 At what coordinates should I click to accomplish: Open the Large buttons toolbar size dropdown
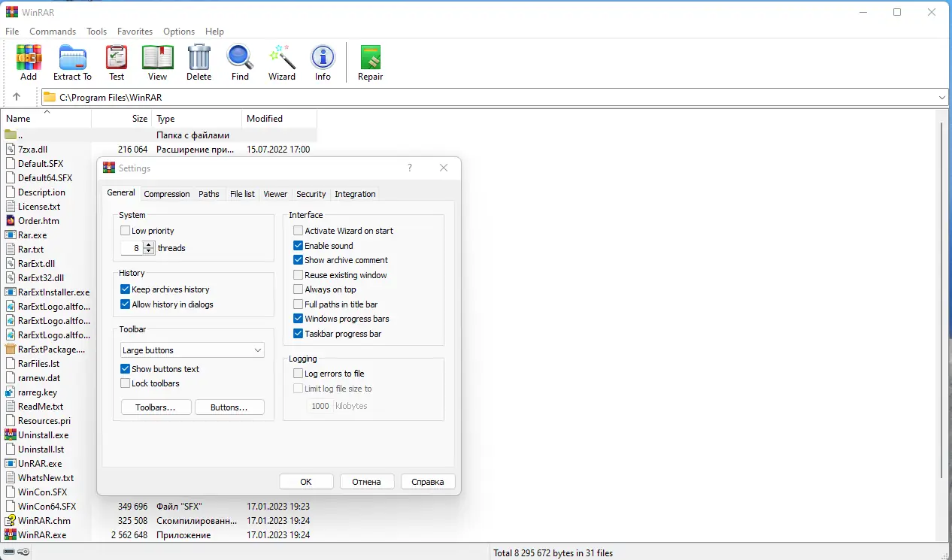pyautogui.click(x=193, y=350)
